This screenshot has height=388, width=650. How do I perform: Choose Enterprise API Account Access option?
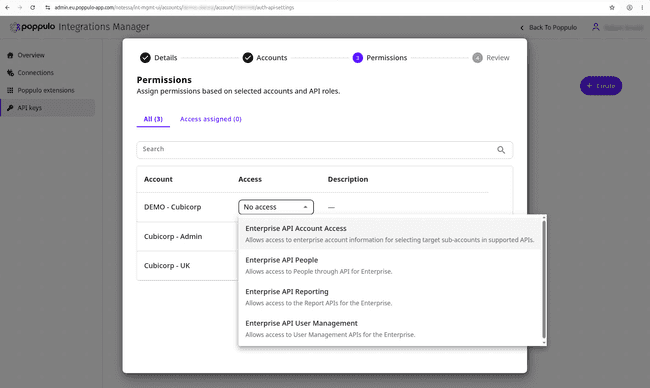390,234
